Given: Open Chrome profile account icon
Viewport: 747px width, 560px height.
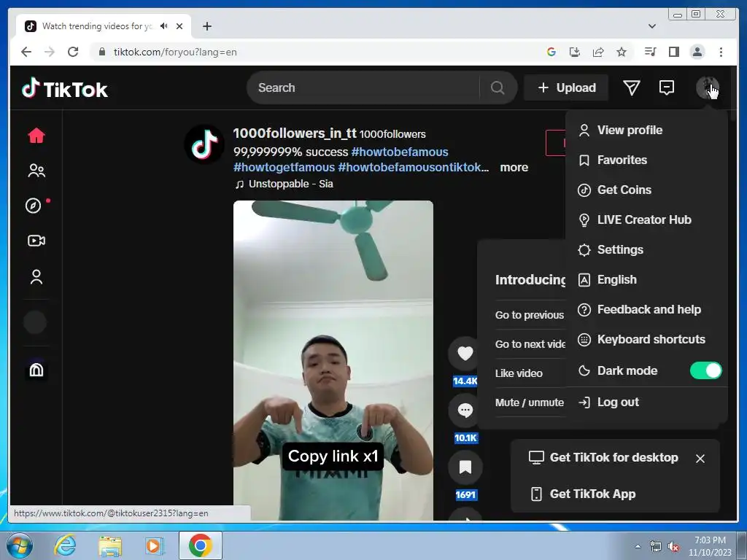Looking at the screenshot, I should pos(697,52).
